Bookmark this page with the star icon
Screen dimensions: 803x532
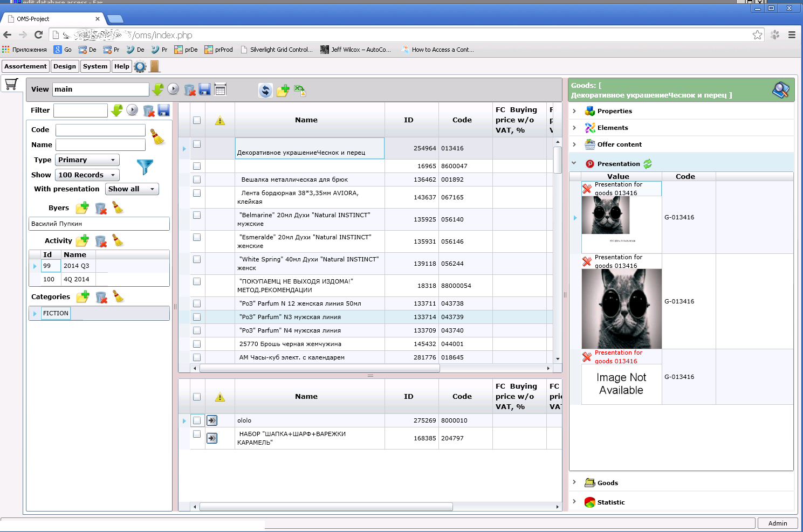coord(758,35)
